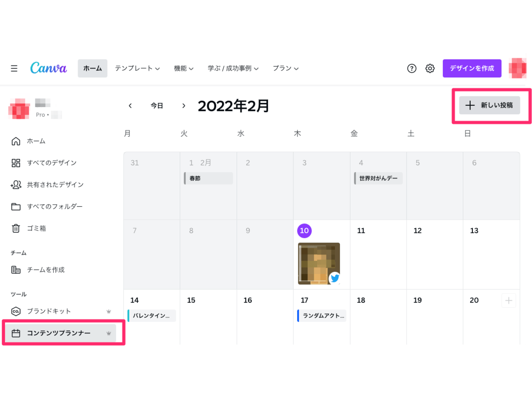Jump to 今日 in calendar
The image size is (532, 399).
[157, 106]
